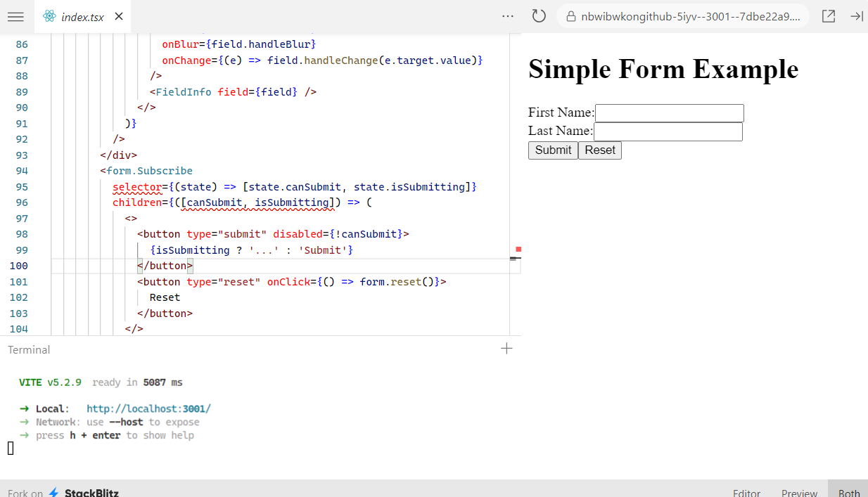Click the underlined selector attribute in code
868x497 pixels.
(136, 187)
